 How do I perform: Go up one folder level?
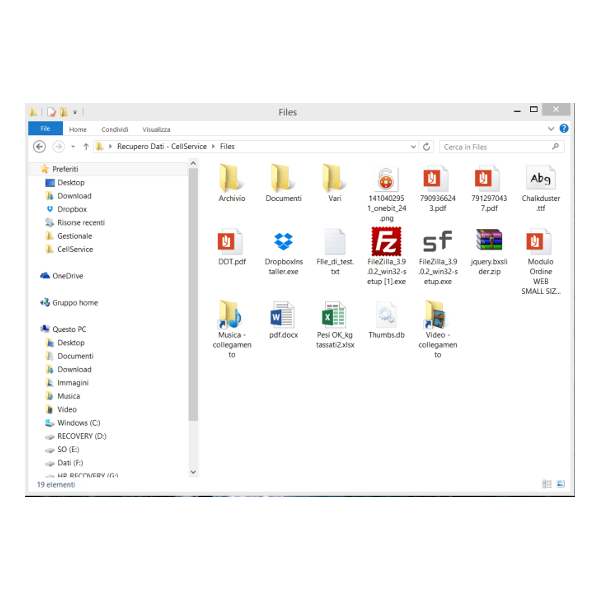tap(86, 147)
